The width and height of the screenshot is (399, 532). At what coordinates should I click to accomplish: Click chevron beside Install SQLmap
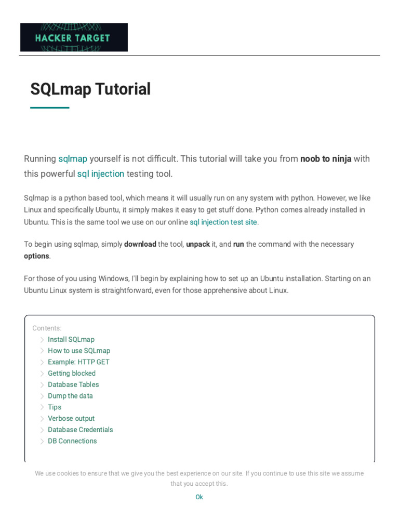[x=42, y=340]
